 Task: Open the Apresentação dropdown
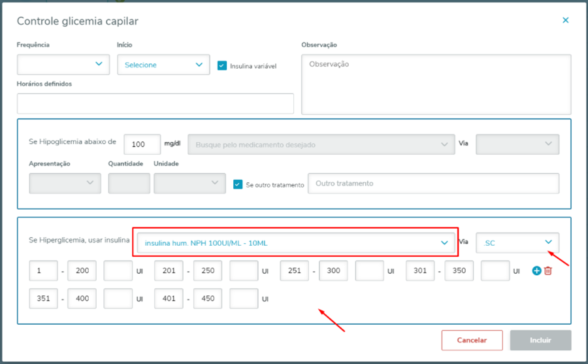pos(65,183)
